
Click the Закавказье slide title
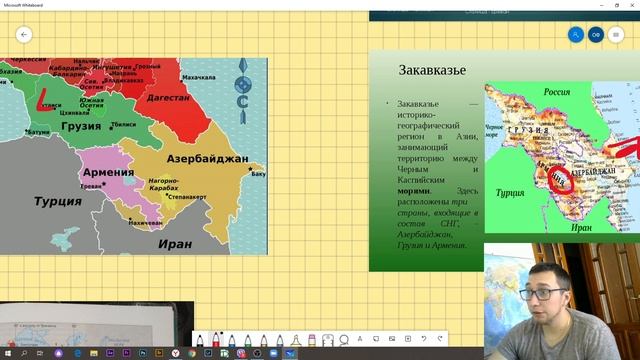click(x=432, y=70)
